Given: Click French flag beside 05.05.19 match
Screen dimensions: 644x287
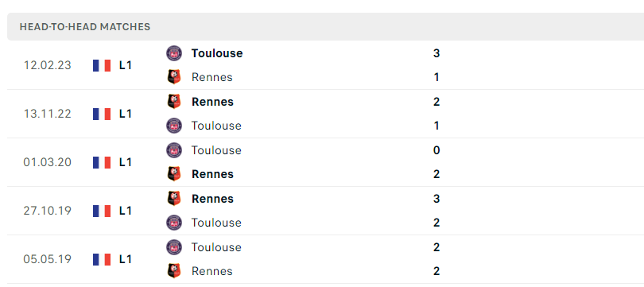Looking at the screenshot, I should [102, 259].
